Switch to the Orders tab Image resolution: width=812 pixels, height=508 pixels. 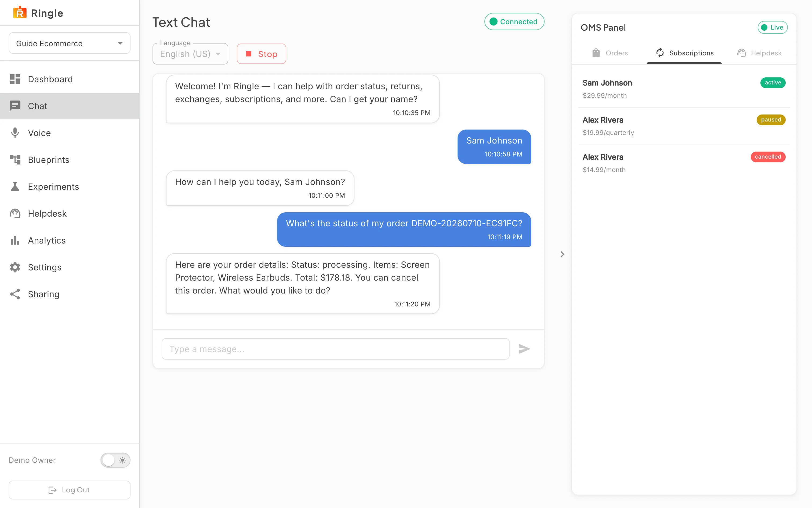610,53
